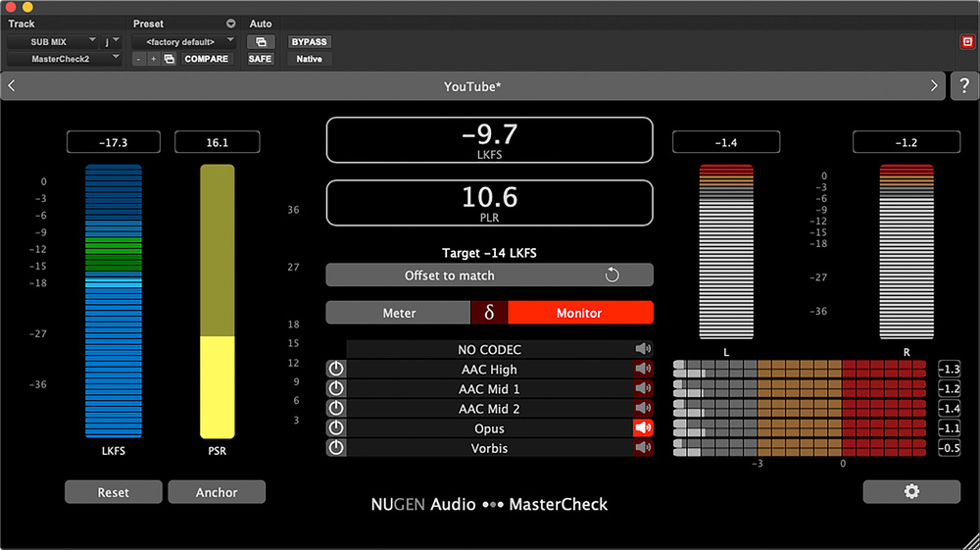Click the Target -14 LKFS label
Screen dimensions: 980x550
(489, 253)
